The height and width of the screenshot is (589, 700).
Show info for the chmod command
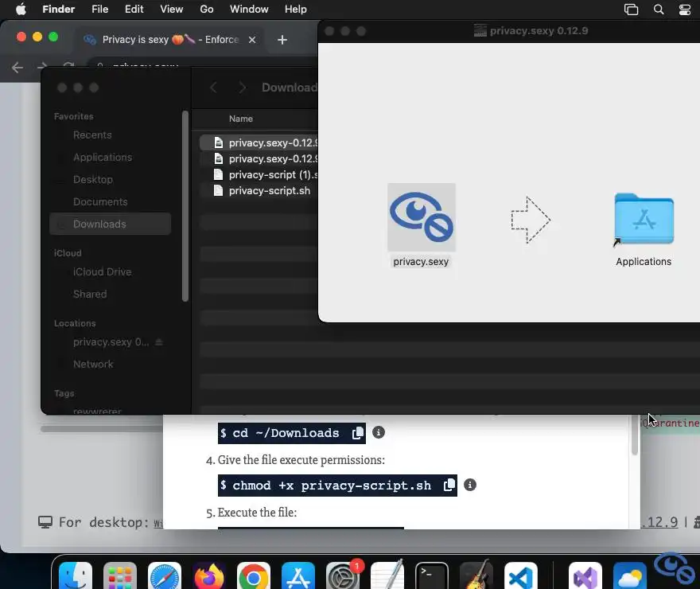point(470,485)
